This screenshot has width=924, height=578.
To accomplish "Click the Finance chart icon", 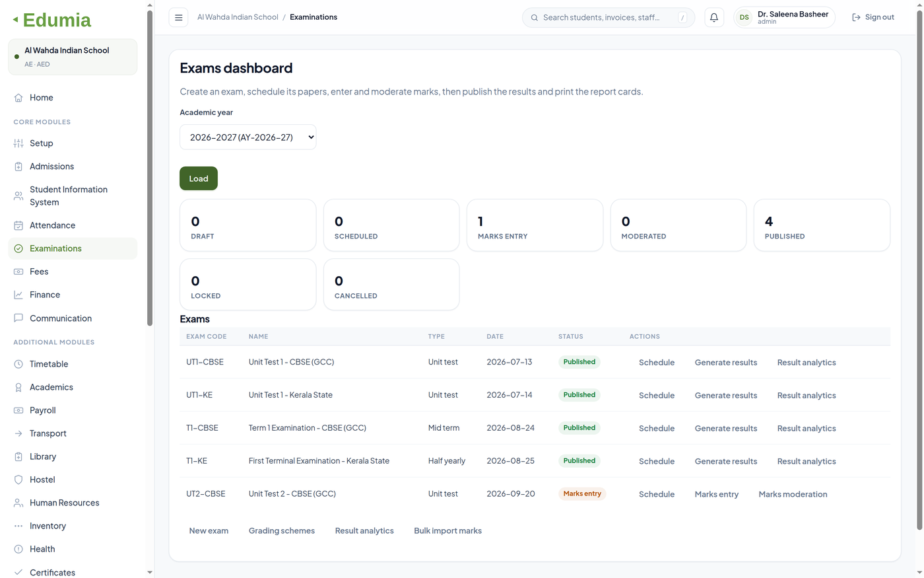I will pos(18,295).
